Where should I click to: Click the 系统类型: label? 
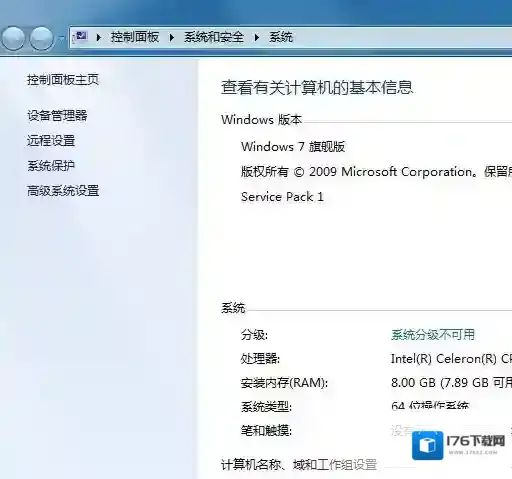266,407
